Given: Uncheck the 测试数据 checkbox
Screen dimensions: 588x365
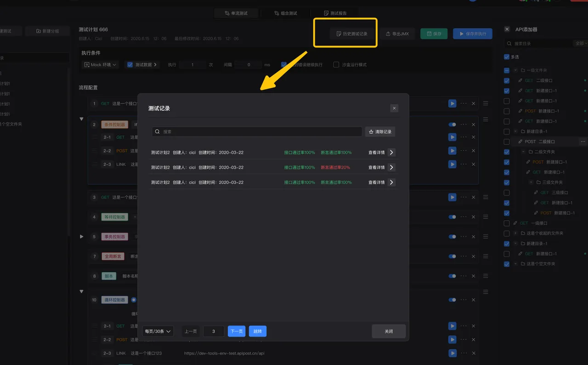Looking at the screenshot, I should point(130,65).
